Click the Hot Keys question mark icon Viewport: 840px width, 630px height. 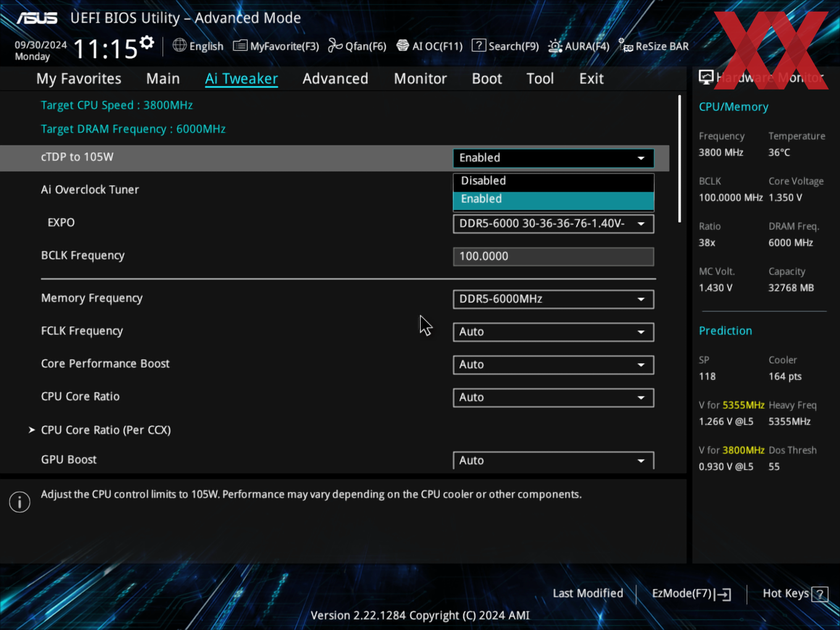(820, 594)
